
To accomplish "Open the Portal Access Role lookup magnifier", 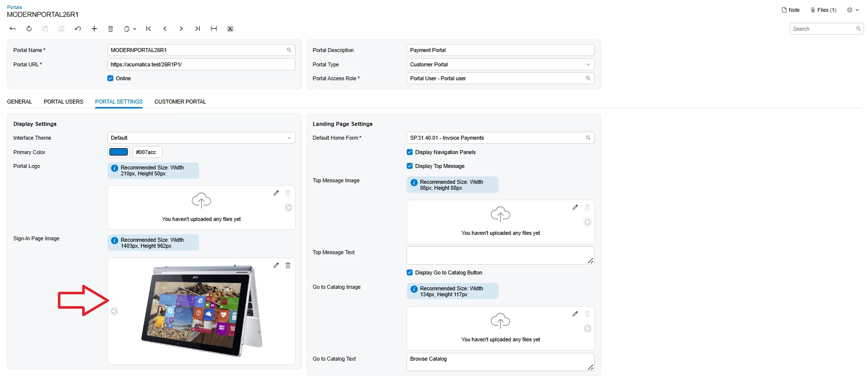I will pyautogui.click(x=588, y=78).
